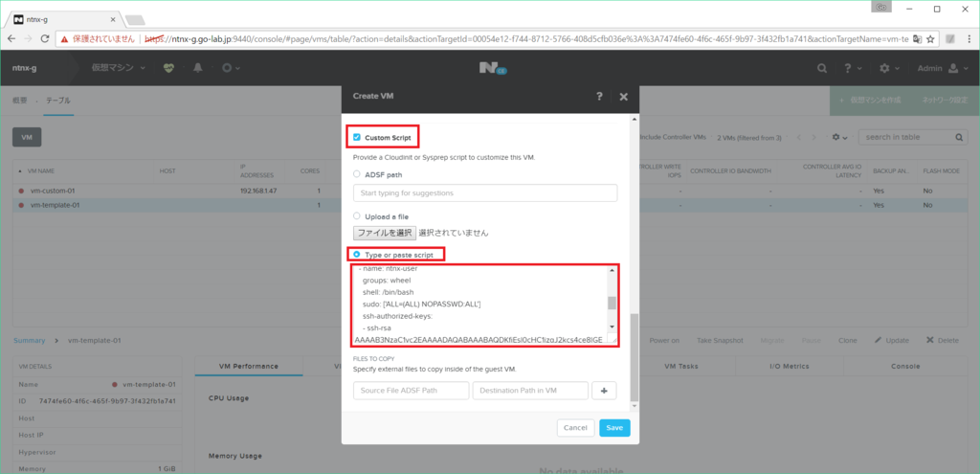Open the tasks circle icon menu
The width and height of the screenshot is (980, 474).
[231, 68]
